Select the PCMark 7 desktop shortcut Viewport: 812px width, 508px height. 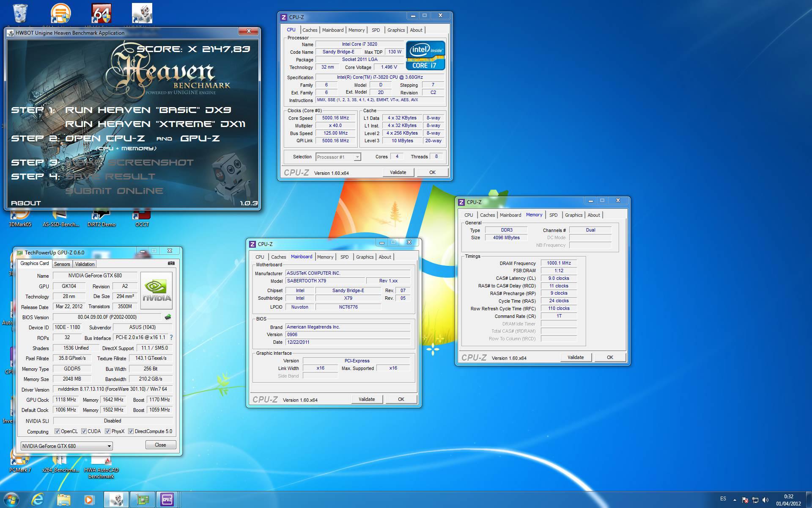point(20,463)
